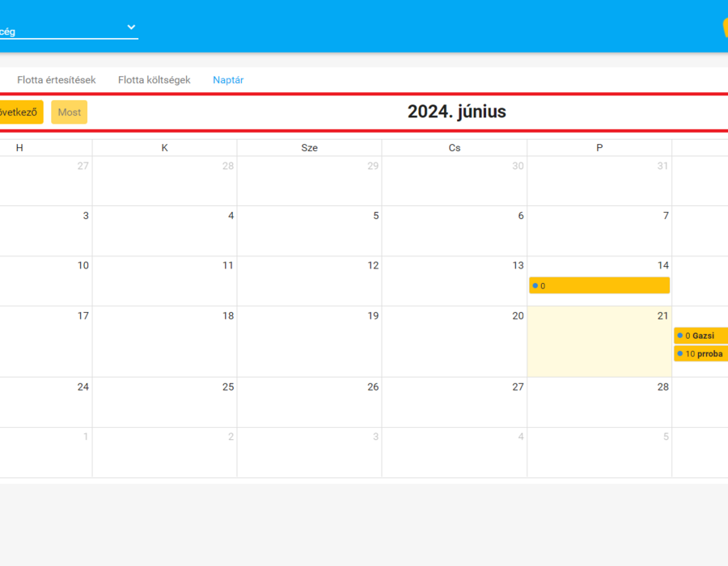Switch to the Flotta költségek tab
728x566 pixels.
[x=154, y=80]
